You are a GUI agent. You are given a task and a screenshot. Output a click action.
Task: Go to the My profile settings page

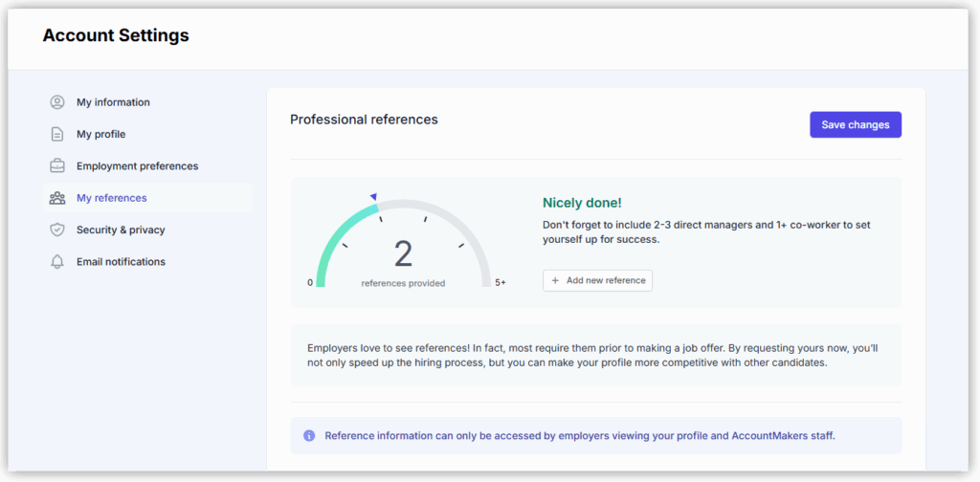pyautogui.click(x=100, y=134)
